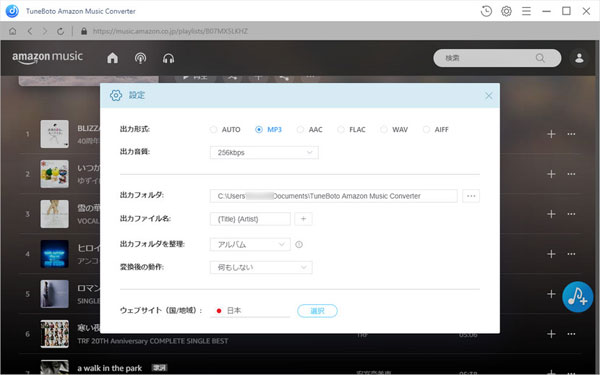Open the podcasts broadcast icon
The width and height of the screenshot is (600, 375).
tap(140, 58)
